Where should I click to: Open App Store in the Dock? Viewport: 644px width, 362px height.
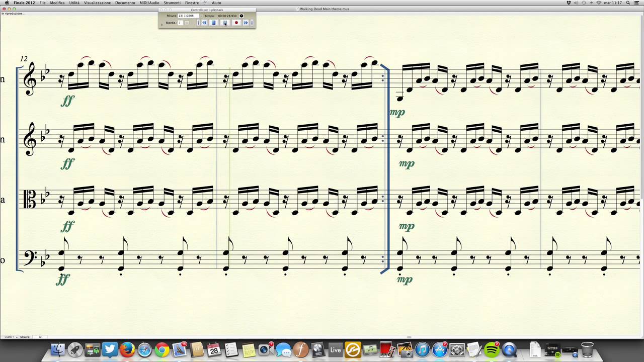click(440, 350)
